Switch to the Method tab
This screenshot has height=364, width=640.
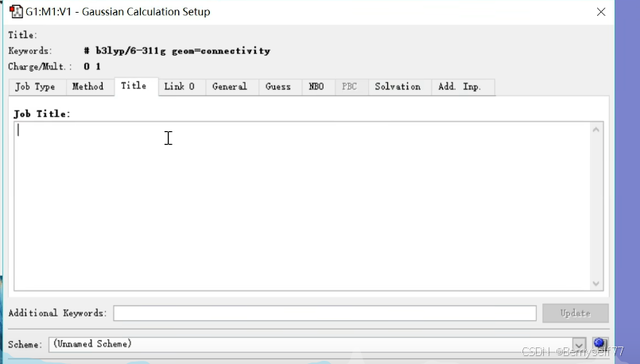(88, 87)
